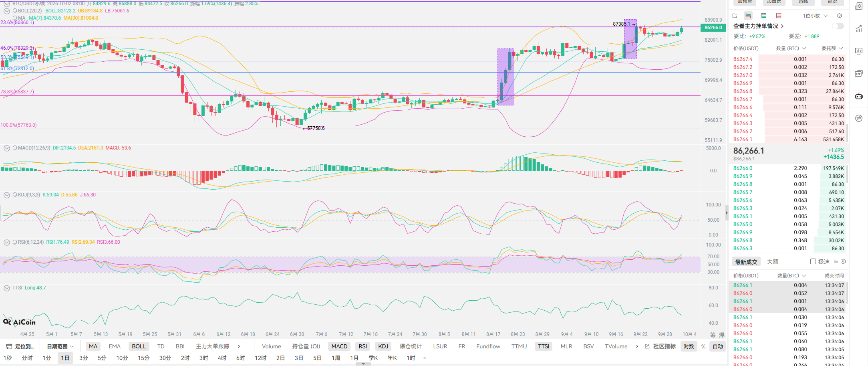Open the bar-chart panel icon in right sidebar
This screenshot has width=868, height=366.
click(859, 51)
